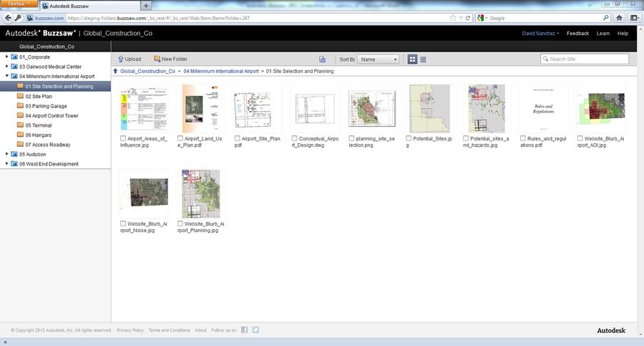644x346 pixels.
Task: Click the 05 Terminal folder icon
Action: pyautogui.click(x=20, y=125)
